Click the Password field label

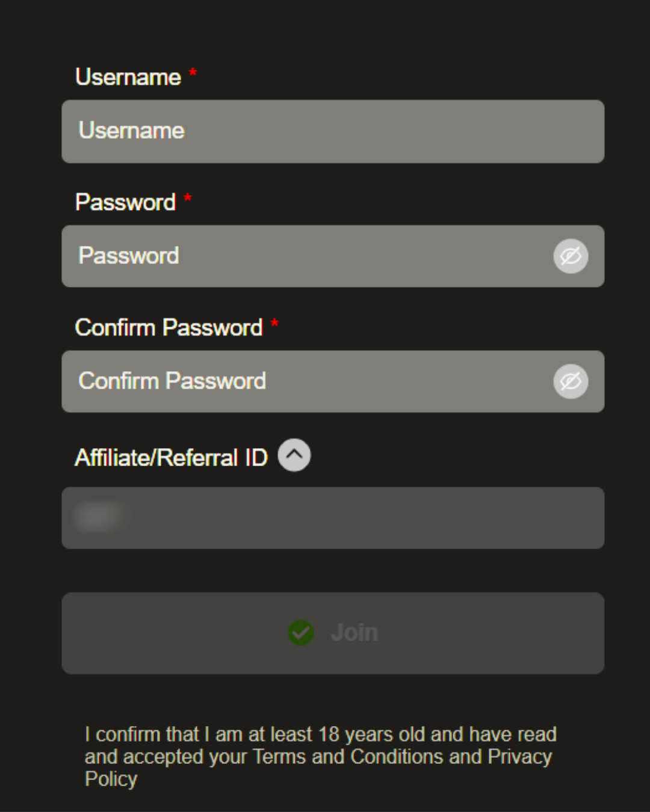tap(125, 203)
